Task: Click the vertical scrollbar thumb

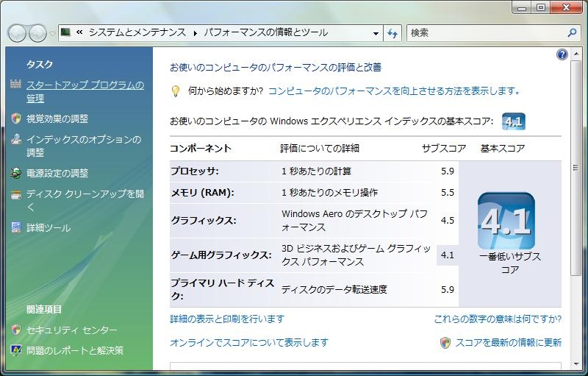Action: pyautogui.click(x=576, y=168)
